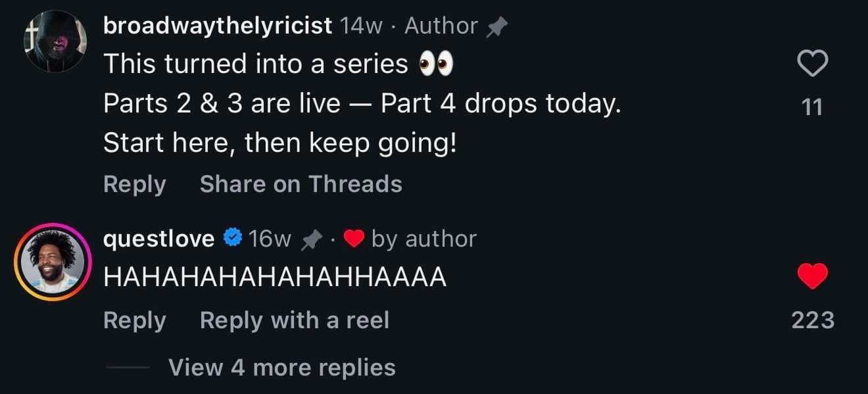Reply to questlove's comment
Screen dimensions: 868x394
pos(135,320)
